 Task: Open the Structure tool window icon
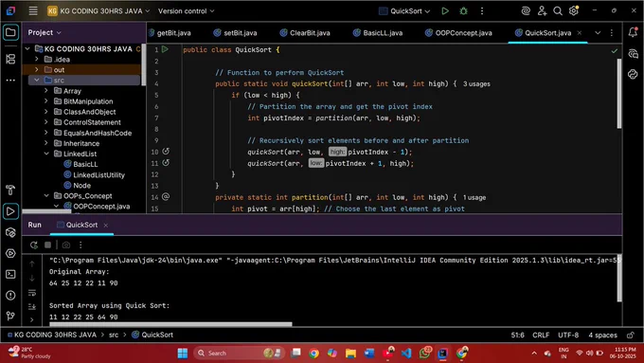[x=10, y=59]
